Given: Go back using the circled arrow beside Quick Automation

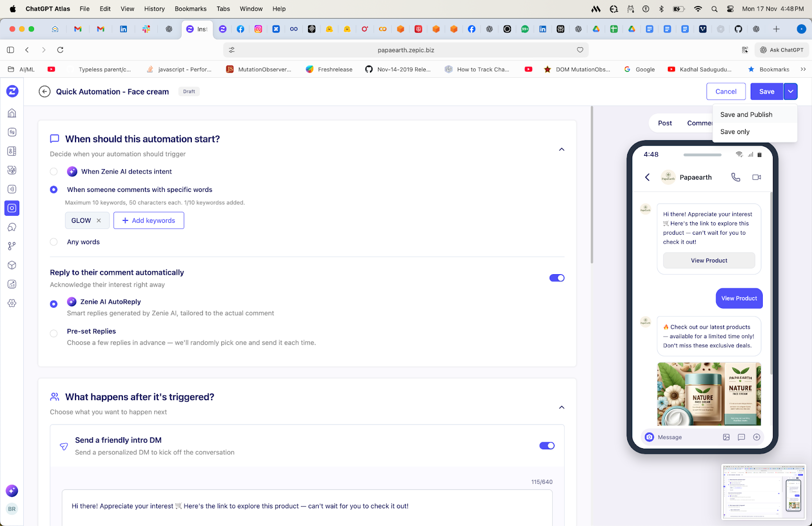Looking at the screenshot, I should [x=45, y=91].
